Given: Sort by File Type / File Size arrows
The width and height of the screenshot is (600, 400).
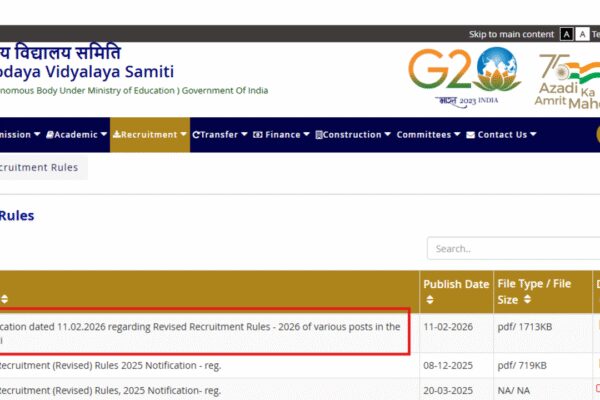Looking at the screenshot, I should 527,299.
